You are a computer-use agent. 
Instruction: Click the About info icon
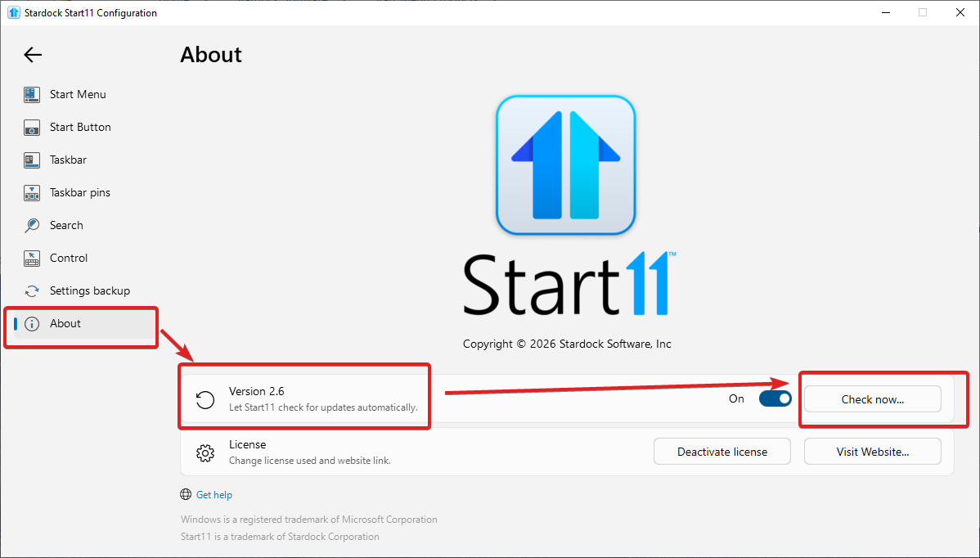[x=32, y=324]
